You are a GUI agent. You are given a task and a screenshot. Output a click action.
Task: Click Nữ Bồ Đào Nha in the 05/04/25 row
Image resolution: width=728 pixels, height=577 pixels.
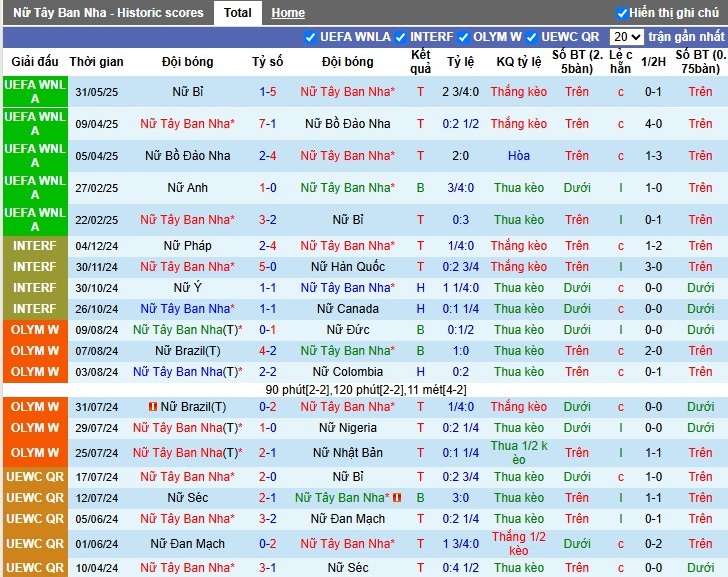tap(188, 156)
